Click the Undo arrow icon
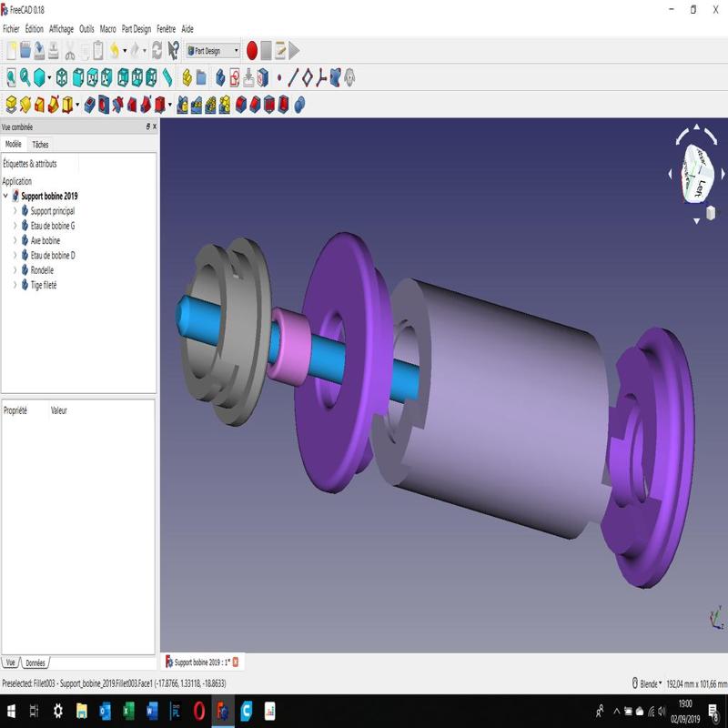The height and width of the screenshot is (728, 728). tap(113, 51)
